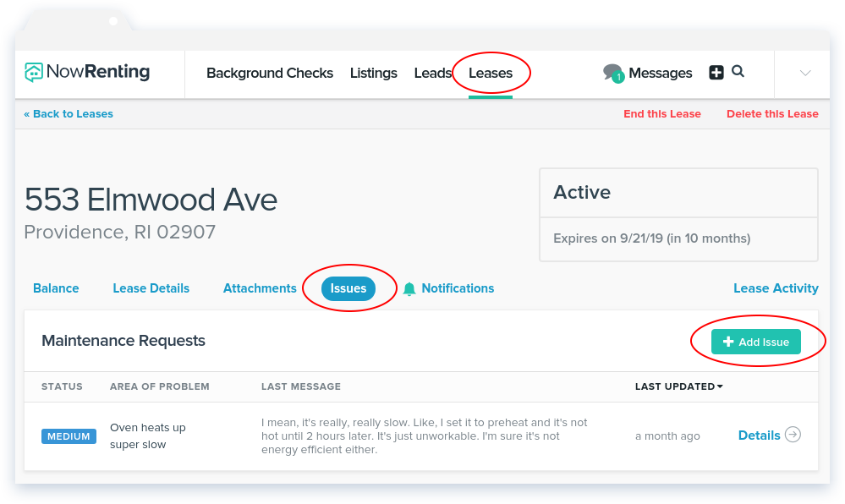Open Details for the oven issue

pos(759,435)
